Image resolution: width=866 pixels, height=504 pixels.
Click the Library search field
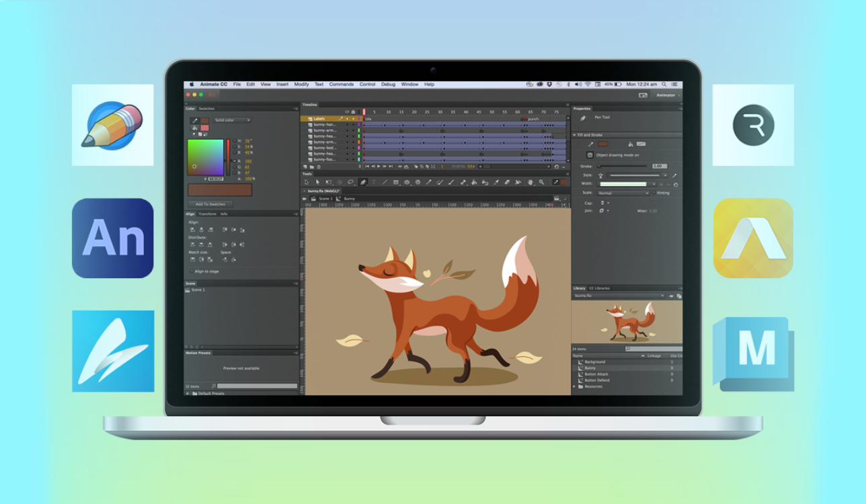(654, 349)
